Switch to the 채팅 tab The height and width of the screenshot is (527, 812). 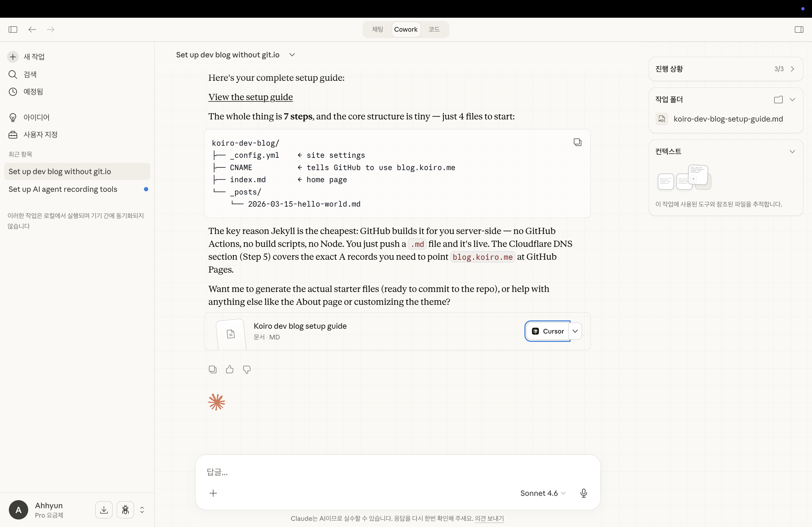[377, 29]
